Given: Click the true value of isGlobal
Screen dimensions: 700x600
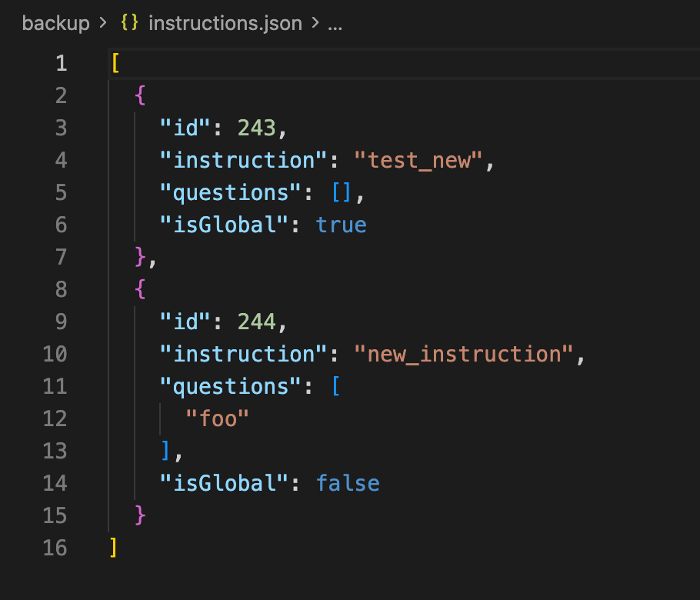Looking at the screenshot, I should (x=341, y=225).
